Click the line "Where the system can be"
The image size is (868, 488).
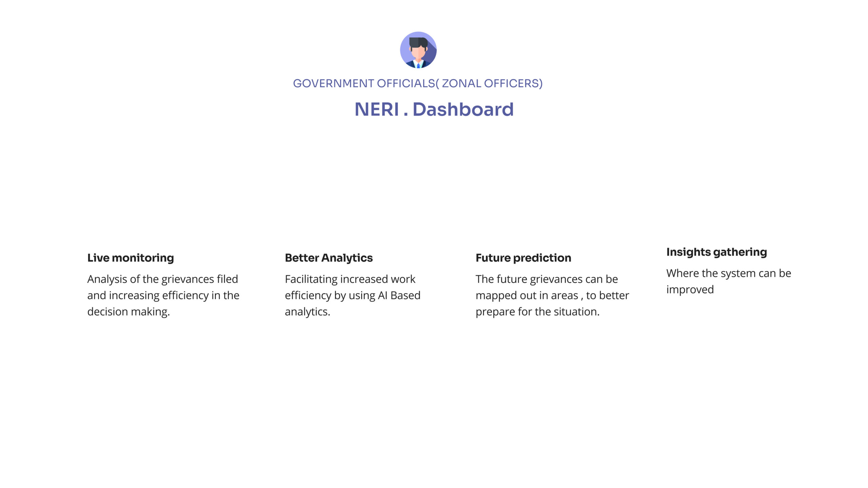[728, 273]
